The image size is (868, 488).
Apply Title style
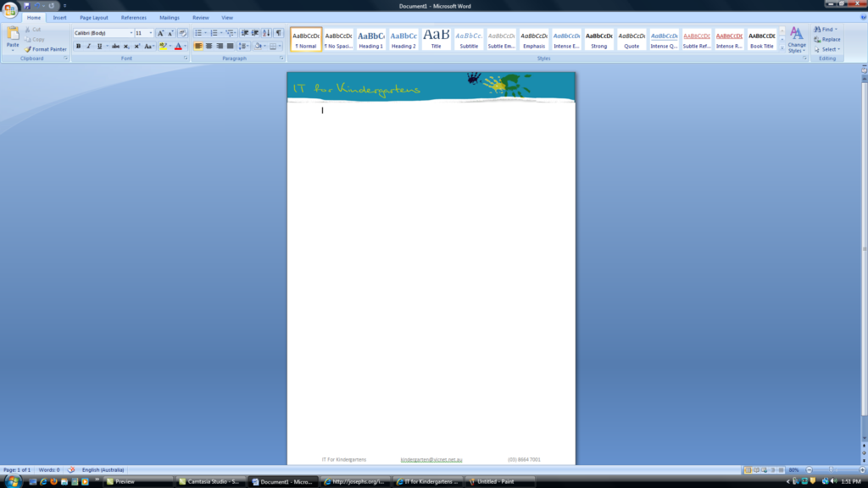[x=437, y=40]
